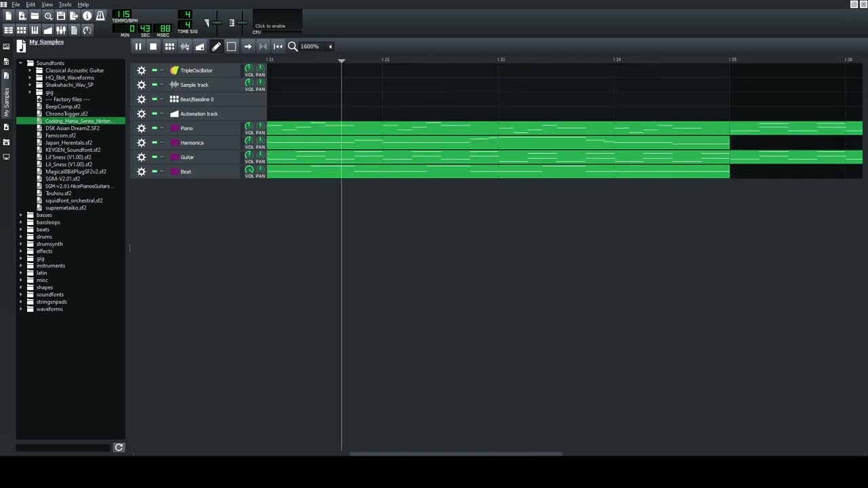
Task: Adjust the Beat track volume knob
Action: (x=249, y=169)
